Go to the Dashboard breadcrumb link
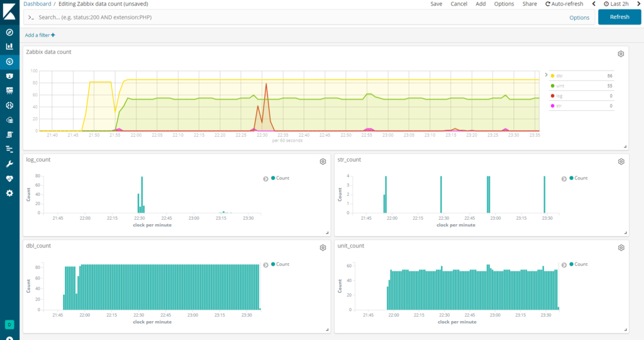 click(37, 4)
